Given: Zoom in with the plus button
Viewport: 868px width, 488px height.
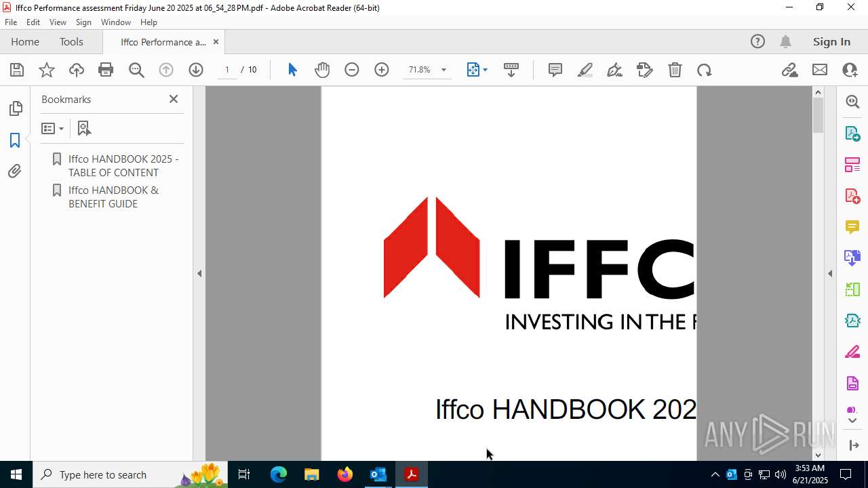Looking at the screenshot, I should point(382,70).
